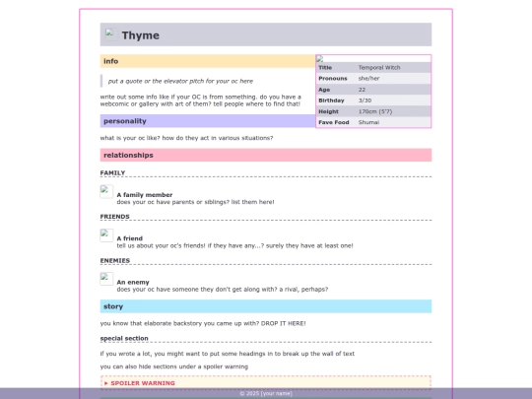Open the enemy's portrait icon
The image size is (532, 399).
click(106, 279)
